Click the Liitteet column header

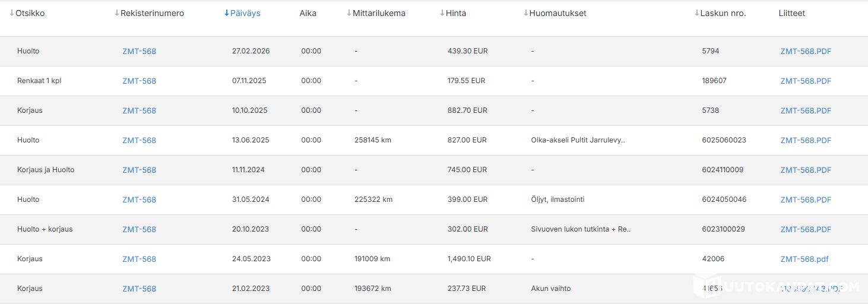coord(791,13)
